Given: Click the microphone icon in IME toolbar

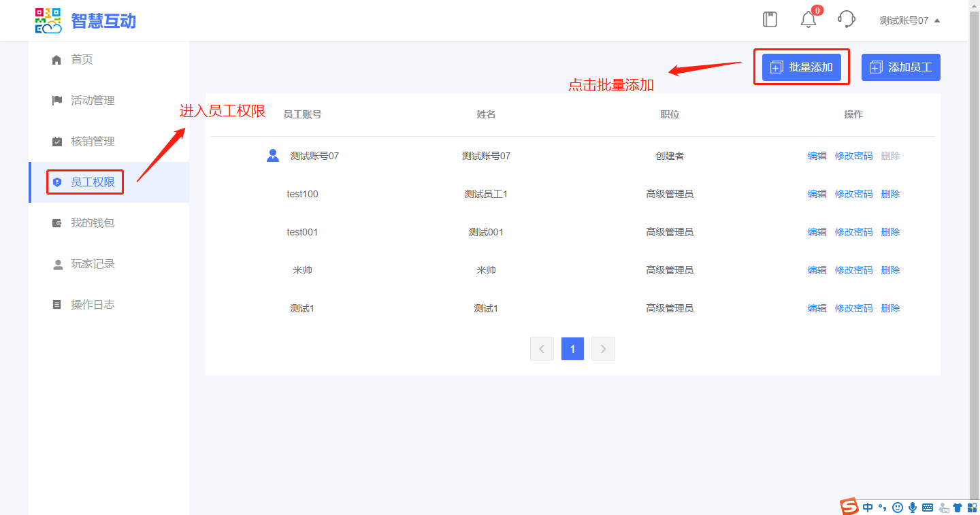Looking at the screenshot, I should pyautogui.click(x=912, y=508).
